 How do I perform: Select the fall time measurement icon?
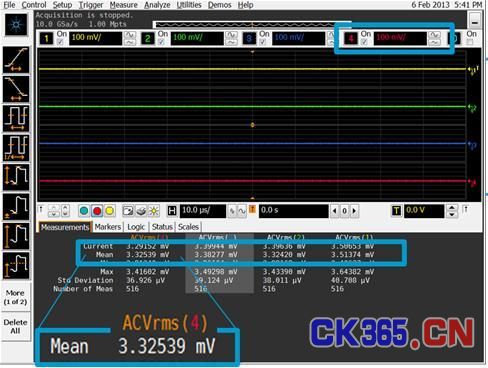(16, 89)
